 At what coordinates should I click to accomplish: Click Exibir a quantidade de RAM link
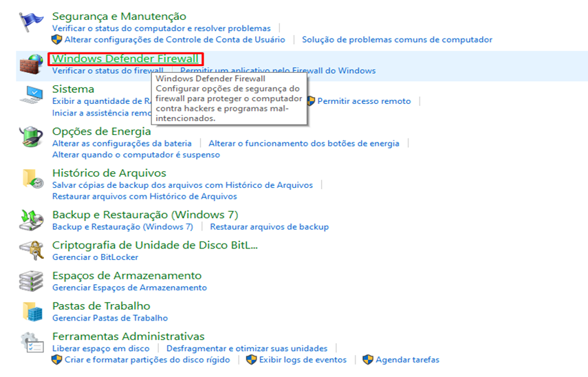click(x=102, y=101)
